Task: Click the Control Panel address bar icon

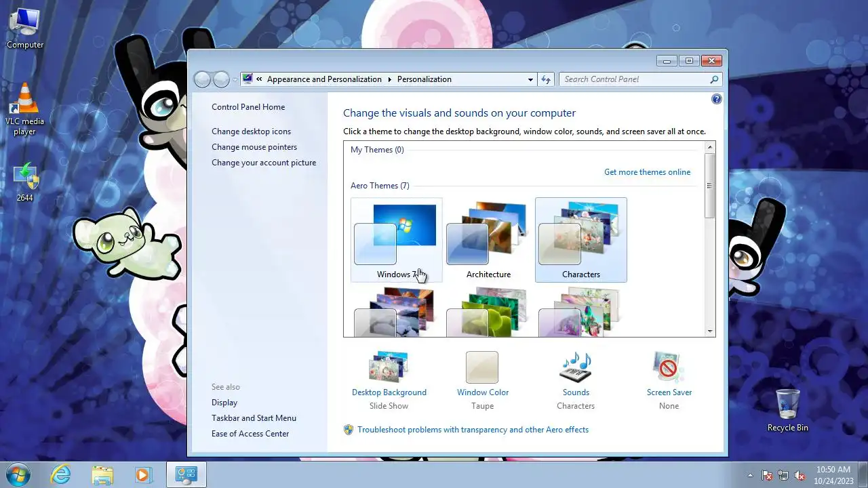Action: pyautogui.click(x=248, y=79)
